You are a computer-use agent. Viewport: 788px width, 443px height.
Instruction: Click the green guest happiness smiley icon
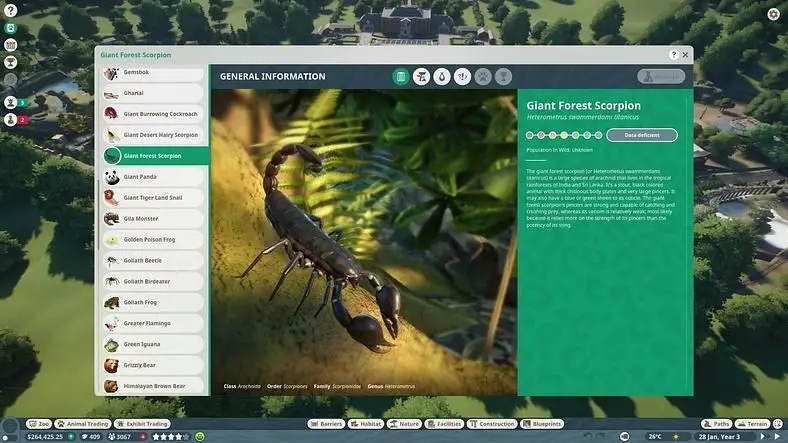pos(200,436)
